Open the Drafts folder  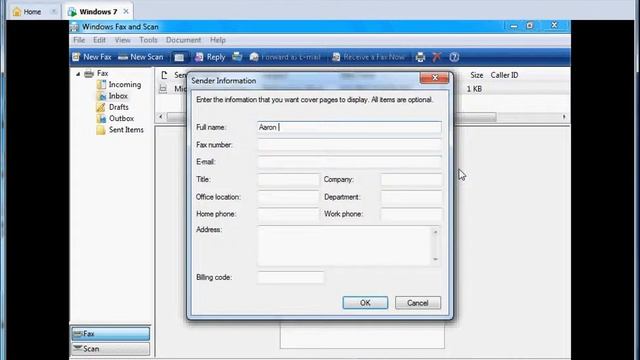click(113, 107)
